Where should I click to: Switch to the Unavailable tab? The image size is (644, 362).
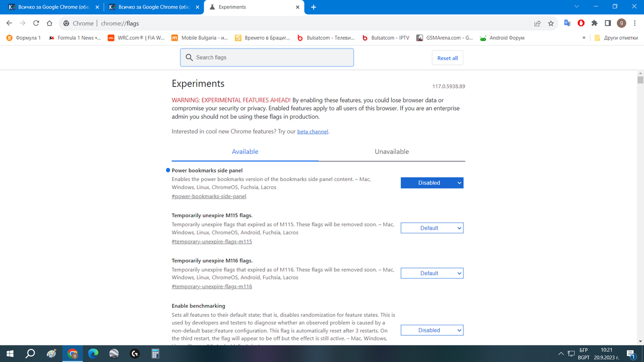coord(392,152)
